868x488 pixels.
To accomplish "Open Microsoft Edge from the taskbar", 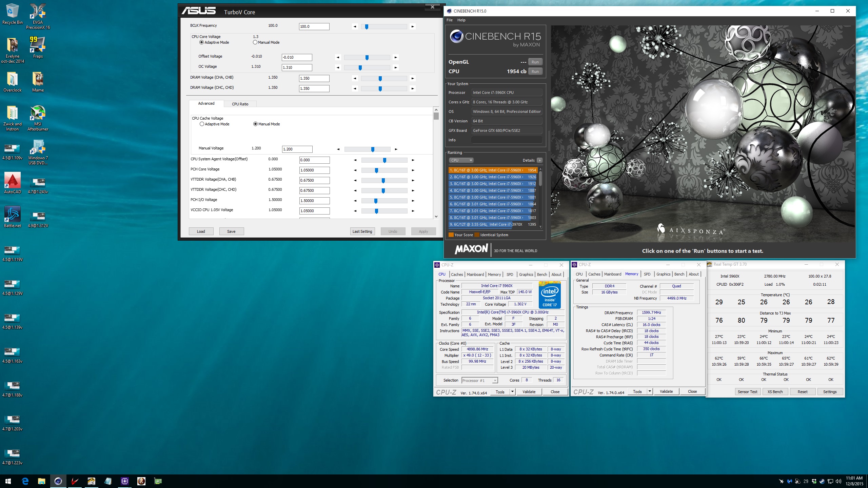I will pos(25,481).
